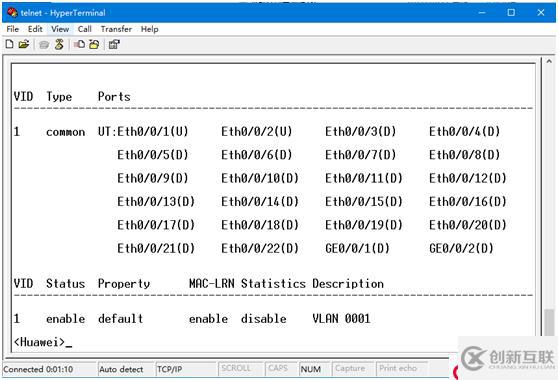Click the MAC-LRN column header text
Screen dimensions: 558x380
coord(211,284)
